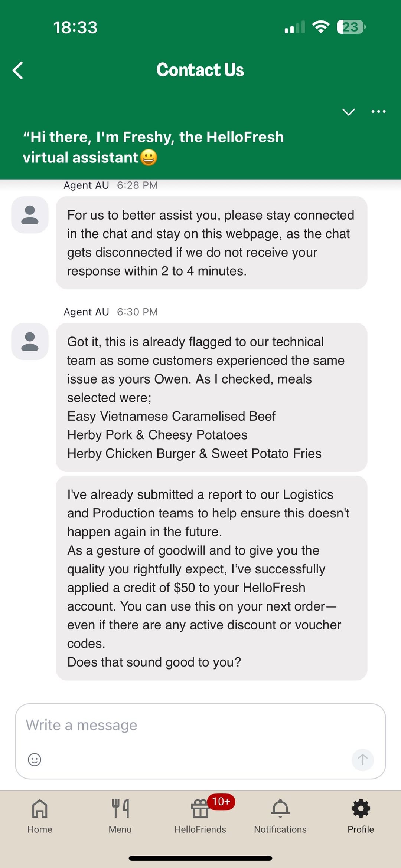Collapse chat with the down chevron
The width and height of the screenshot is (401, 868).
(x=348, y=112)
